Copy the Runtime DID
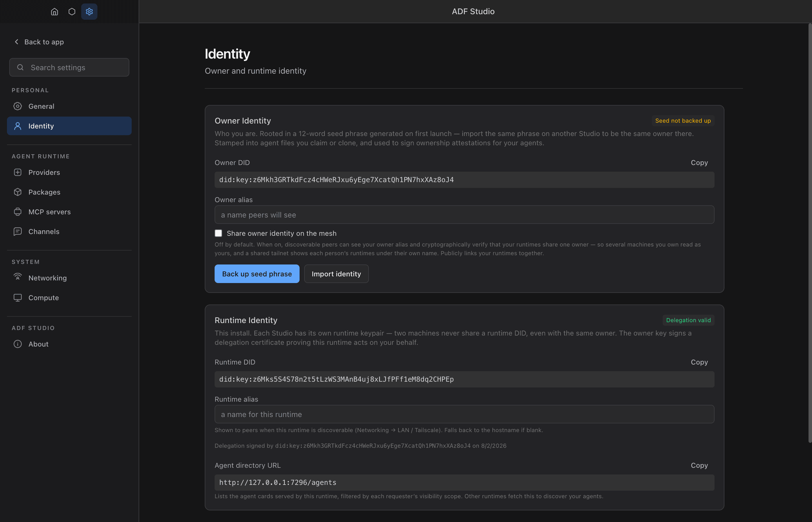Image resolution: width=812 pixels, height=522 pixels. (x=699, y=362)
